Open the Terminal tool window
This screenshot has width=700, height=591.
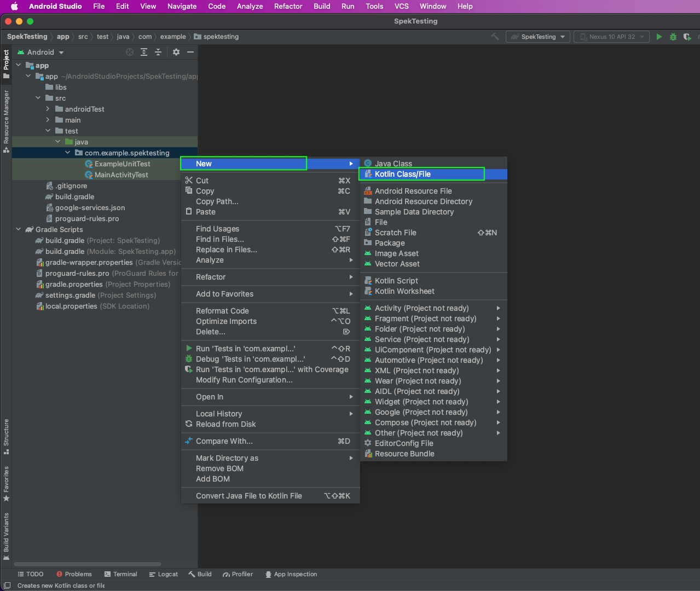coord(121,574)
